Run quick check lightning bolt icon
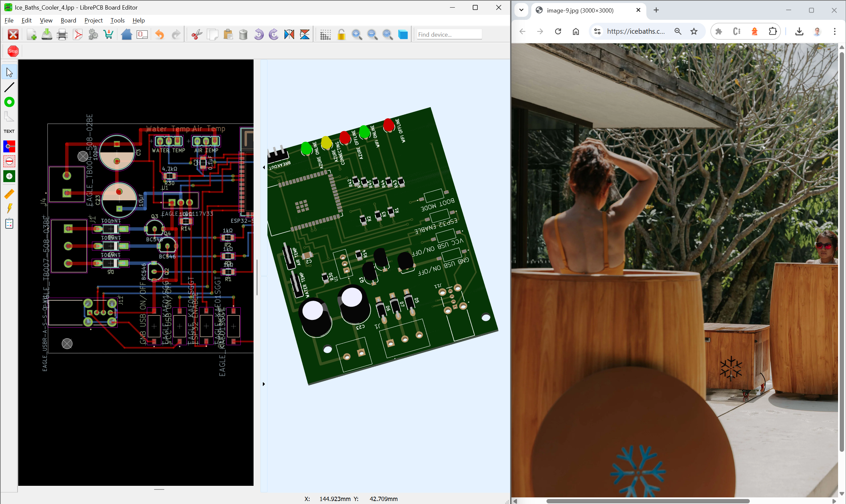This screenshot has height=504, width=846. tap(9, 208)
